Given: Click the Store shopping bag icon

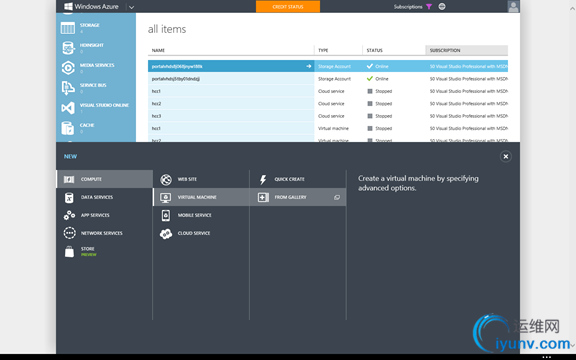Looking at the screenshot, I should pyautogui.click(x=69, y=252).
